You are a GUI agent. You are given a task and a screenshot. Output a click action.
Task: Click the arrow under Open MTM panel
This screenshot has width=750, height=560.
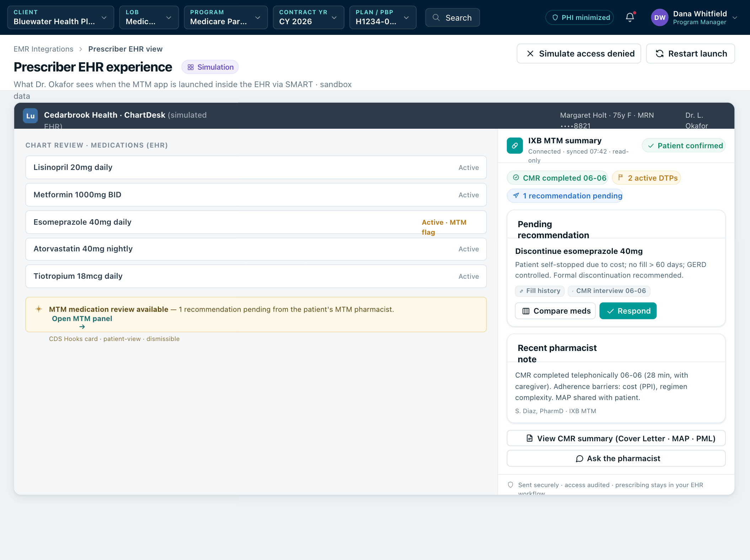pos(82,327)
